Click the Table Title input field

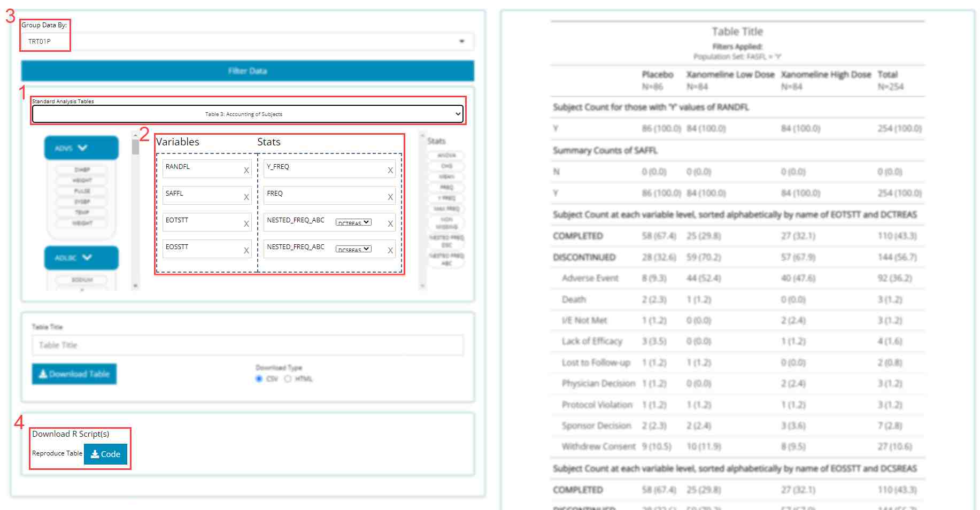[x=247, y=345]
